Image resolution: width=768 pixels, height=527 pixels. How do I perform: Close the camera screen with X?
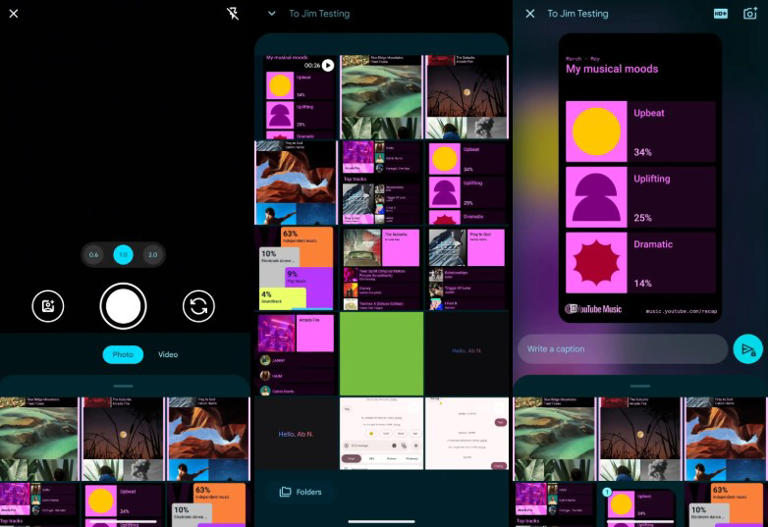13,14
